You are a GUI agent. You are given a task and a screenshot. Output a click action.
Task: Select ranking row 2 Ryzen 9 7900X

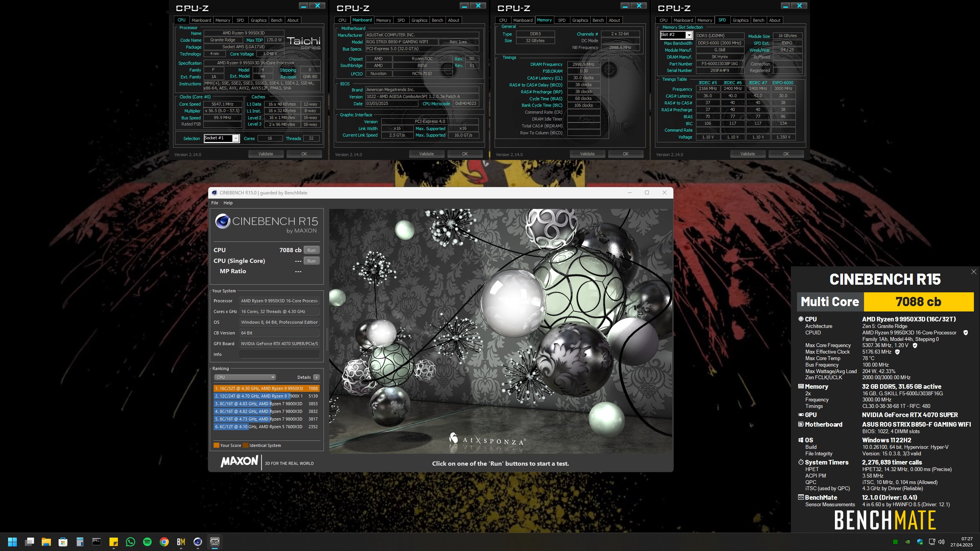coord(266,396)
